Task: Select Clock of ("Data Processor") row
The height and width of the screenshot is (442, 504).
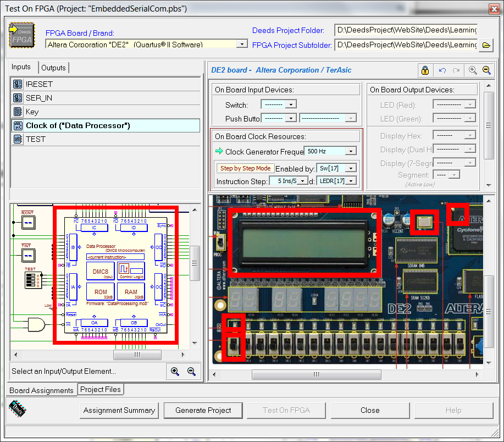Action: pos(106,125)
